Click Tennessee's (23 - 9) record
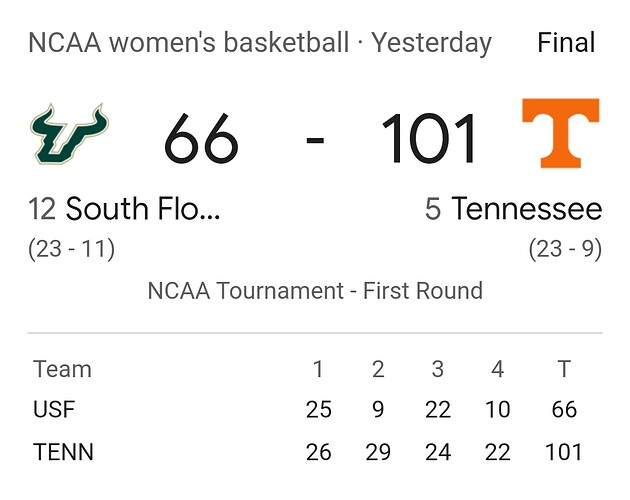The image size is (630, 500). (565, 249)
